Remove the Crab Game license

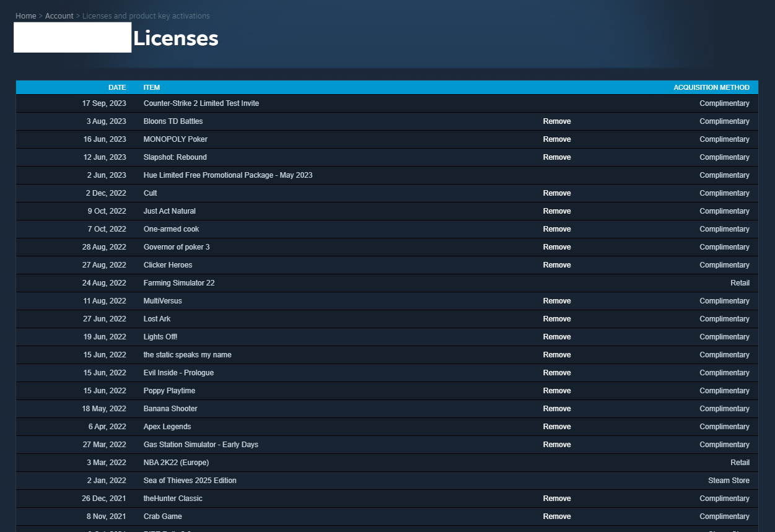pos(556,516)
